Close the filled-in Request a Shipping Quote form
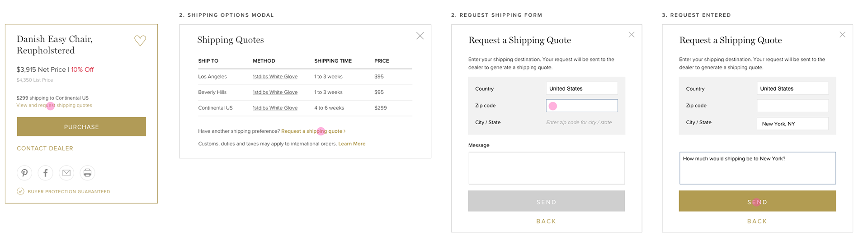The height and width of the screenshot is (250, 868). (x=842, y=35)
